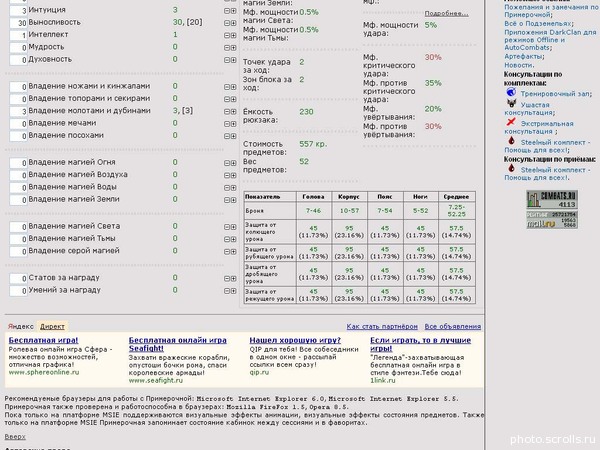Click the bat icon beside Ушастая консультация
The height and width of the screenshot is (450, 600).
point(511,103)
